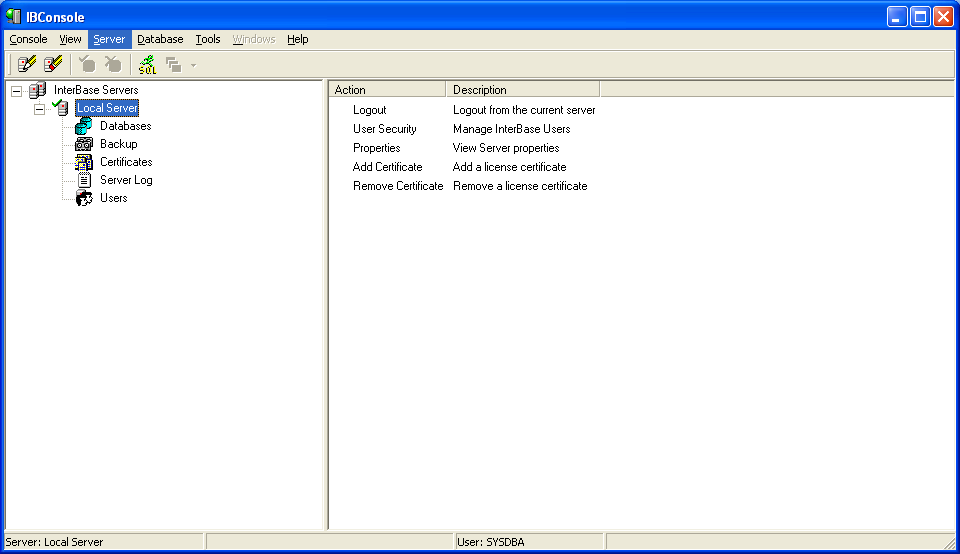Click 'Manage InterBase Users' description
The image size is (960, 554).
tap(512, 129)
